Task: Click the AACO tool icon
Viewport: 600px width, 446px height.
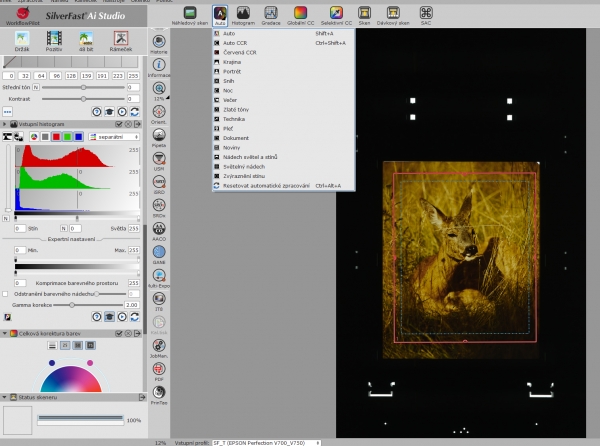Action: pos(159,231)
